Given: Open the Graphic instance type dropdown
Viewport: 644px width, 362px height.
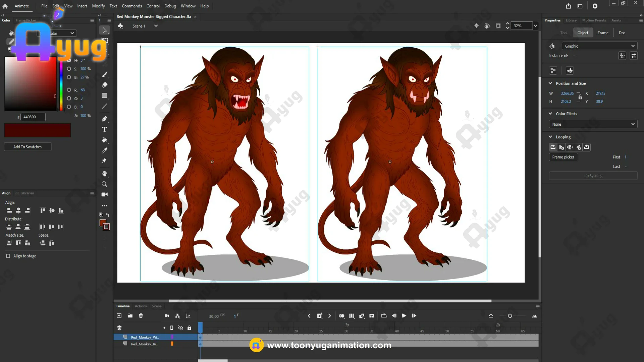Looking at the screenshot, I should pos(599,46).
